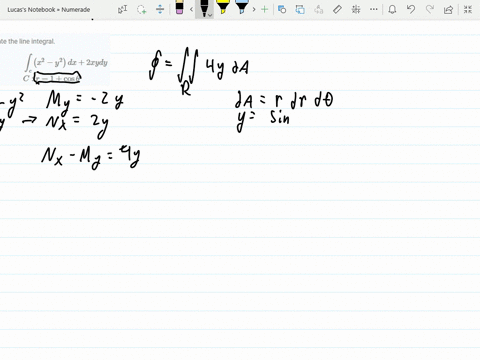Activate the lasso select tool
This screenshot has height=360, width=480.
pos(142,9)
